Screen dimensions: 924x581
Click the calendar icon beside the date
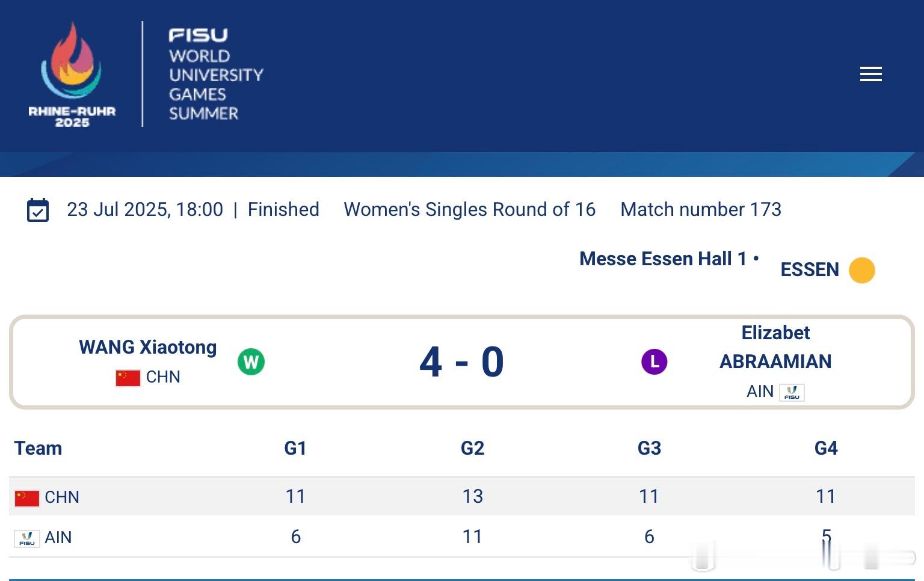point(38,210)
